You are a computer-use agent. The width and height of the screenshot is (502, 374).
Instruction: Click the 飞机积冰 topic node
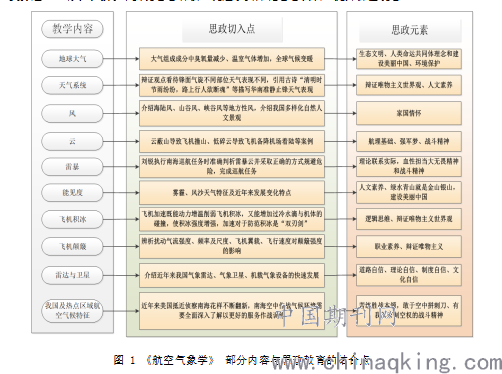pos(72,219)
